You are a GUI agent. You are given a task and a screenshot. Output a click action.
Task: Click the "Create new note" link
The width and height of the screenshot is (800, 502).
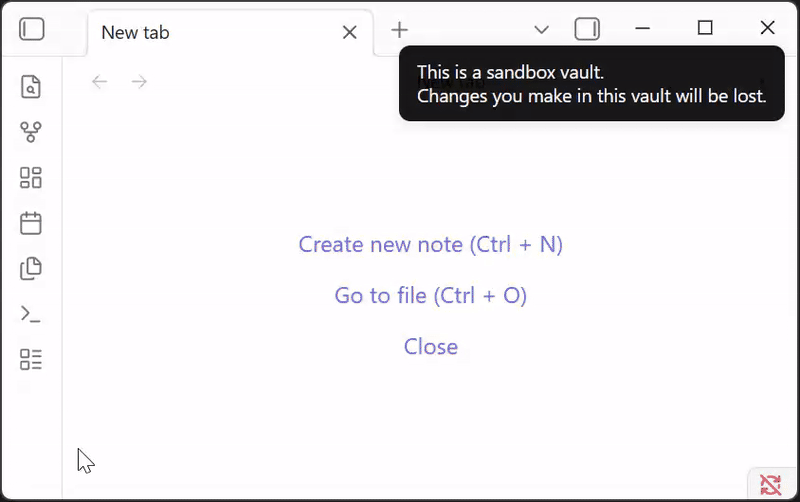pyautogui.click(x=430, y=244)
